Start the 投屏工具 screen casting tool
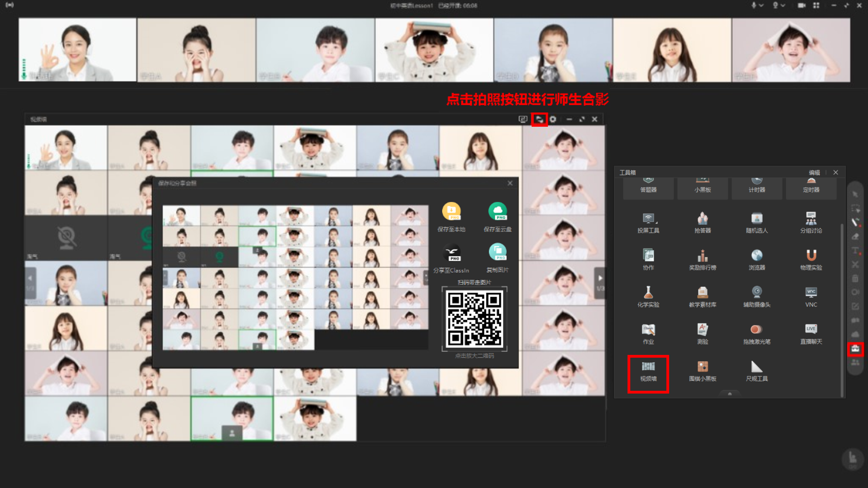868x488 pixels. coord(648,223)
